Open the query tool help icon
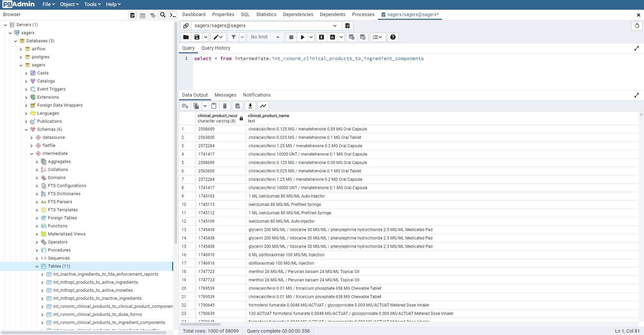Screen dimensions: 644x335 tap(393, 37)
